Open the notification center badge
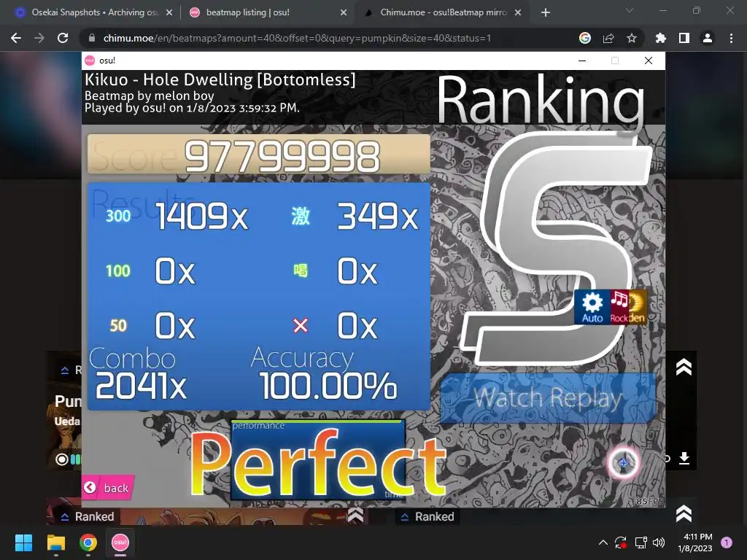Image resolution: width=747 pixels, height=560 pixels. pos(727,542)
